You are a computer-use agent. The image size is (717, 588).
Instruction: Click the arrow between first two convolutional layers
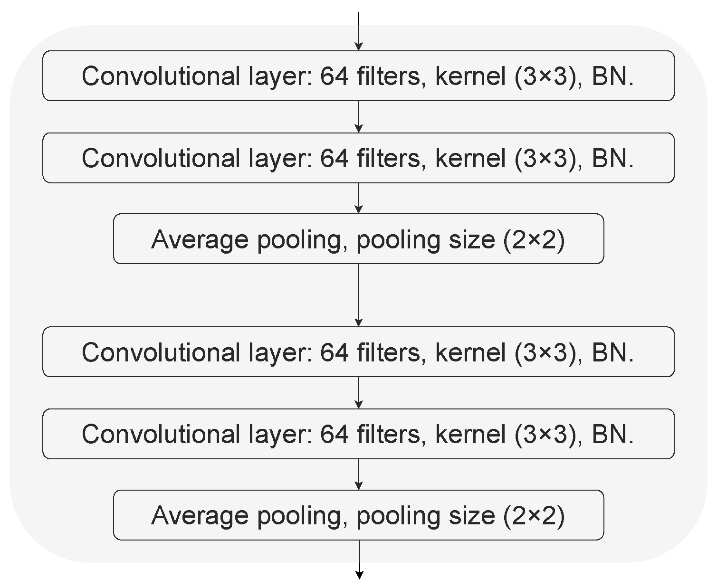[359, 116]
